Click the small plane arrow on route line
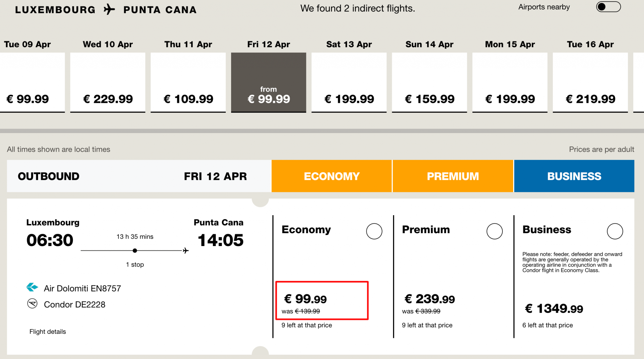The height and width of the screenshot is (359, 644). tap(186, 251)
